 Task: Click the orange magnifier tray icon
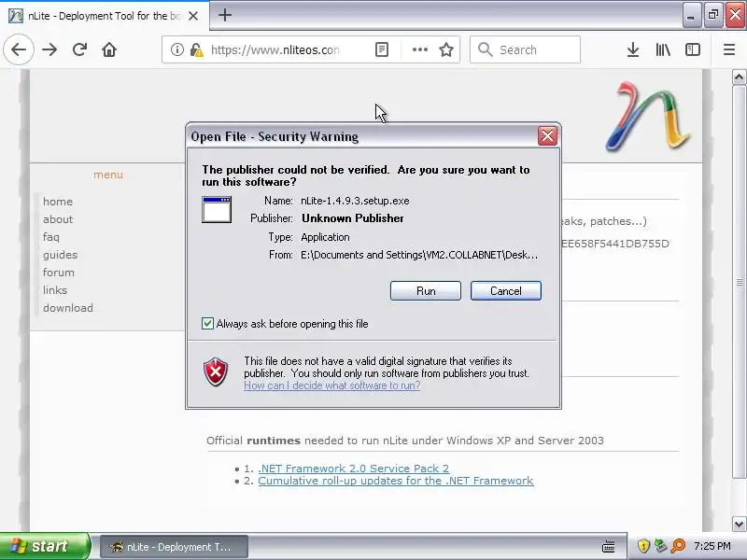678,546
